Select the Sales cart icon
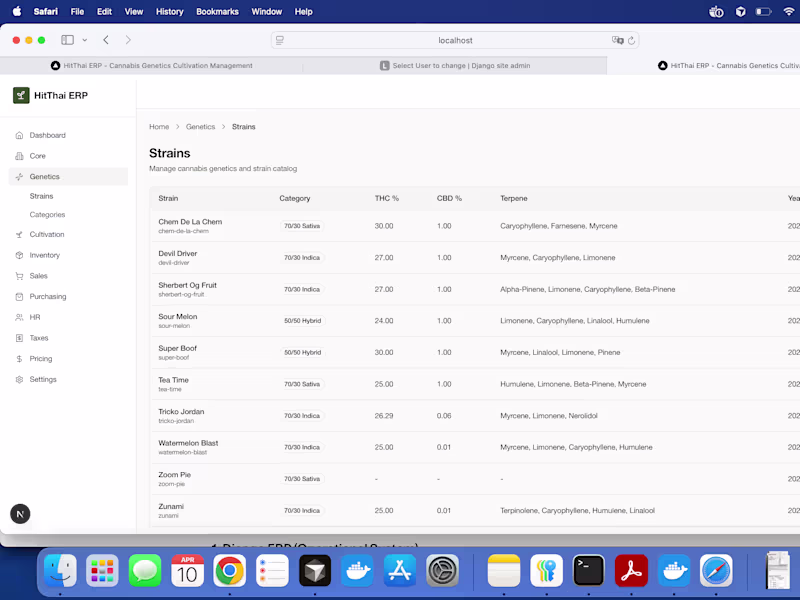Image resolution: width=800 pixels, height=600 pixels. tap(20, 276)
